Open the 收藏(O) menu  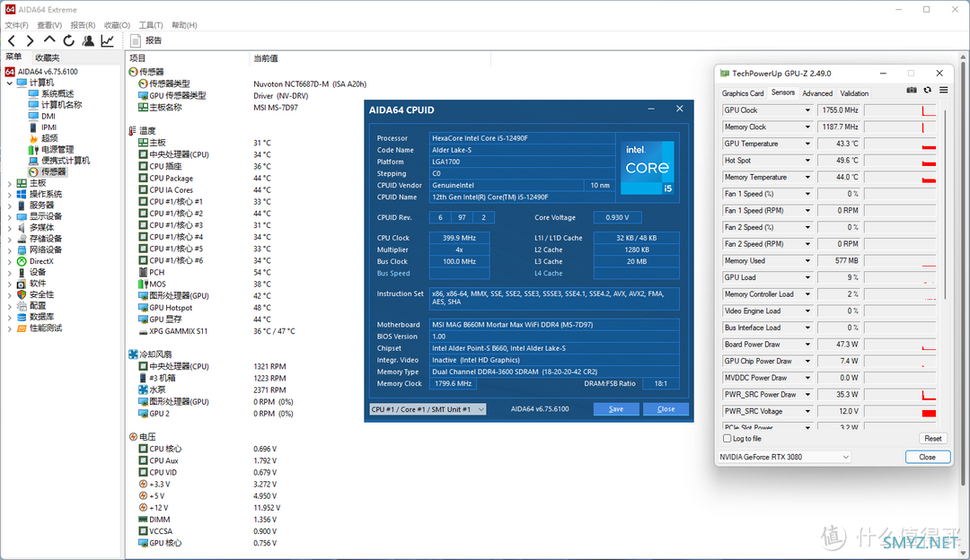coord(117,25)
